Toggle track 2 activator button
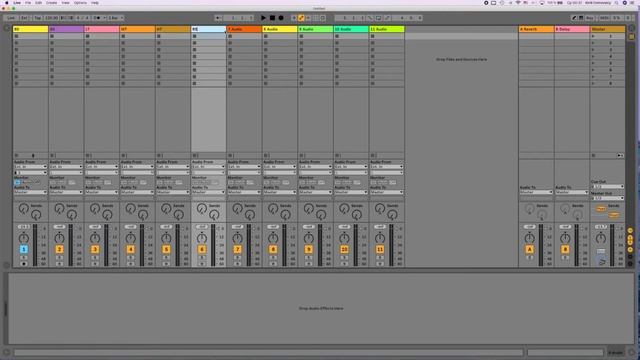The image size is (640, 360). pos(59,249)
